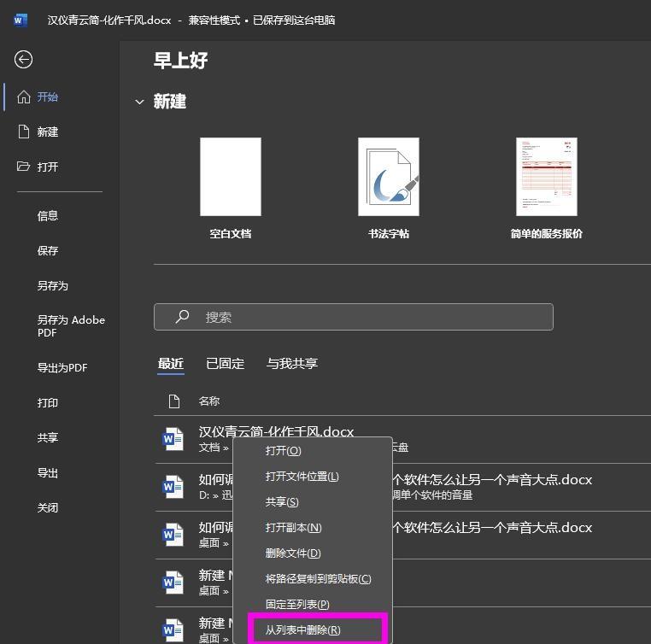The height and width of the screenshot is (644, 651).
Task: Select 打开 in the left sidebar
Action: pyautogui.click(x=47, y=167)
